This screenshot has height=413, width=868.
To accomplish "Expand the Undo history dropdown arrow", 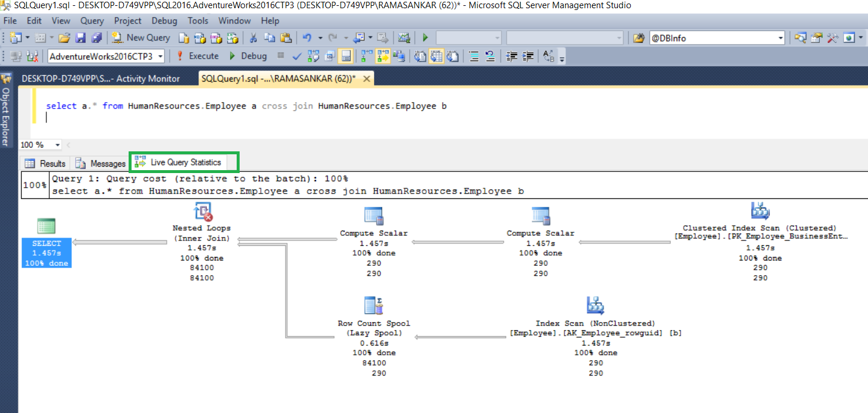I will pos(319,38).
